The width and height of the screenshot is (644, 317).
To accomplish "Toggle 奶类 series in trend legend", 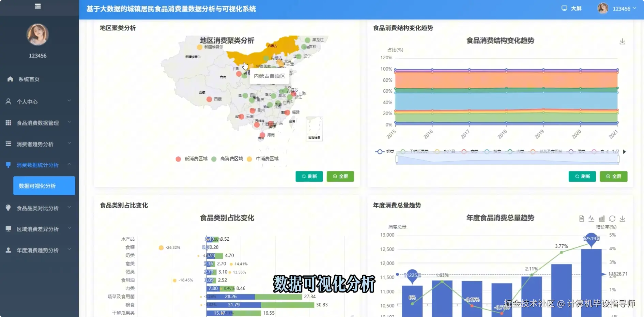I will (x=385, y=152).
